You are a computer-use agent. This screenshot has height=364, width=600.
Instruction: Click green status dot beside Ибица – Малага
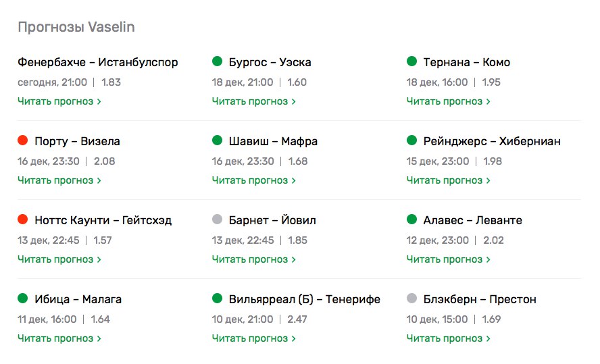[22, 299]
